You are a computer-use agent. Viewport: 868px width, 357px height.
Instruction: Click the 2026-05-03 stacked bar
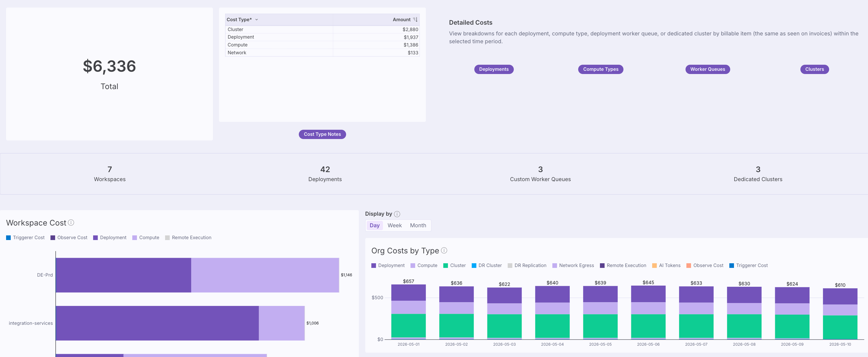pyautogui.click(x=504, y=313)
